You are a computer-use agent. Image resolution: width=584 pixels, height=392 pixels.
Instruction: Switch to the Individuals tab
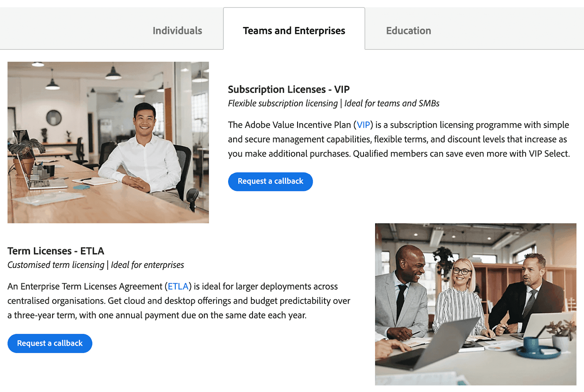[177, 31]
